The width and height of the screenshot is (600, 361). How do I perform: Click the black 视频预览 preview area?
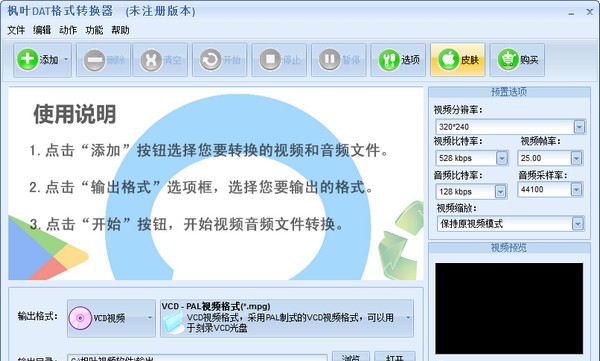point(509,308)
